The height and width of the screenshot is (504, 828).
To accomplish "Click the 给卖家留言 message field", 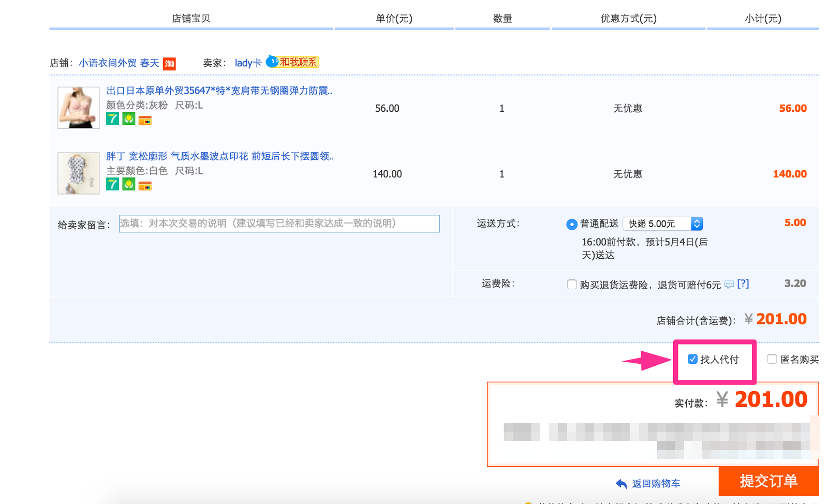I will [x=279, y=224].
